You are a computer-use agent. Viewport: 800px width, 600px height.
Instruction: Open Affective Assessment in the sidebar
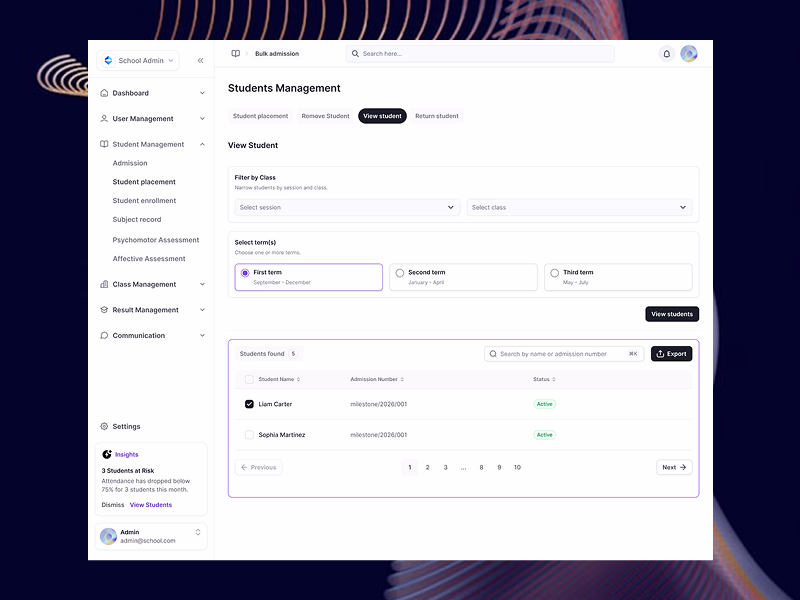tap(149, 259)
